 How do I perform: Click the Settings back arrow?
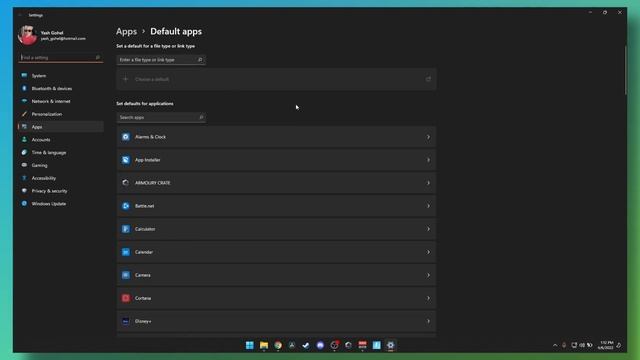[20, 15]
